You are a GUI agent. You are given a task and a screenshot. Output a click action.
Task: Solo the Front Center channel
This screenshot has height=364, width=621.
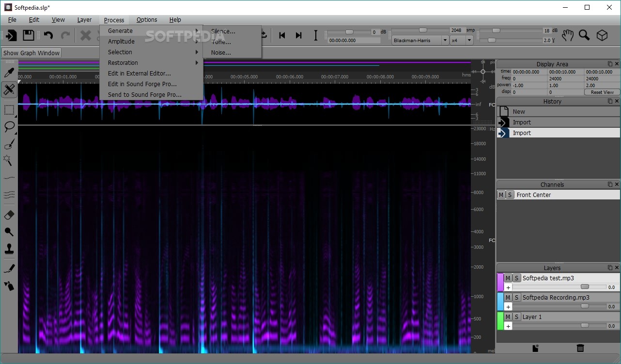point(510,195)
